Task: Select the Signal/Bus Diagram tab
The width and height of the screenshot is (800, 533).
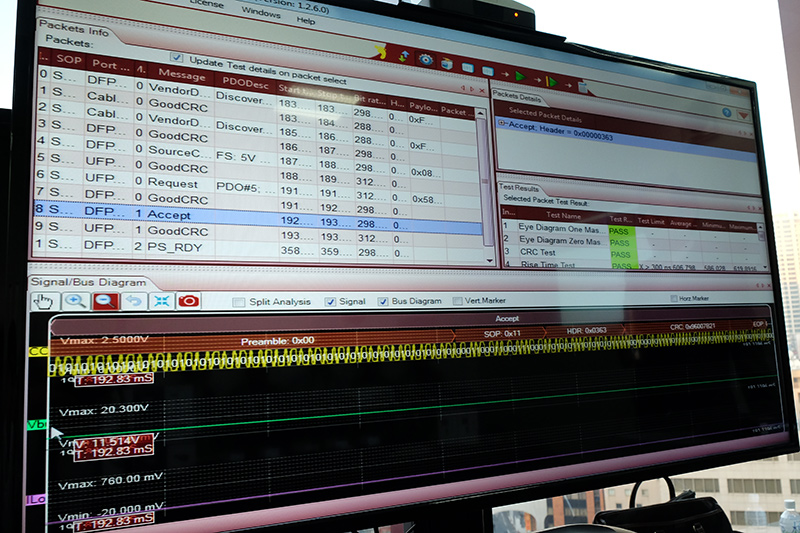Action: pos(88,282)
